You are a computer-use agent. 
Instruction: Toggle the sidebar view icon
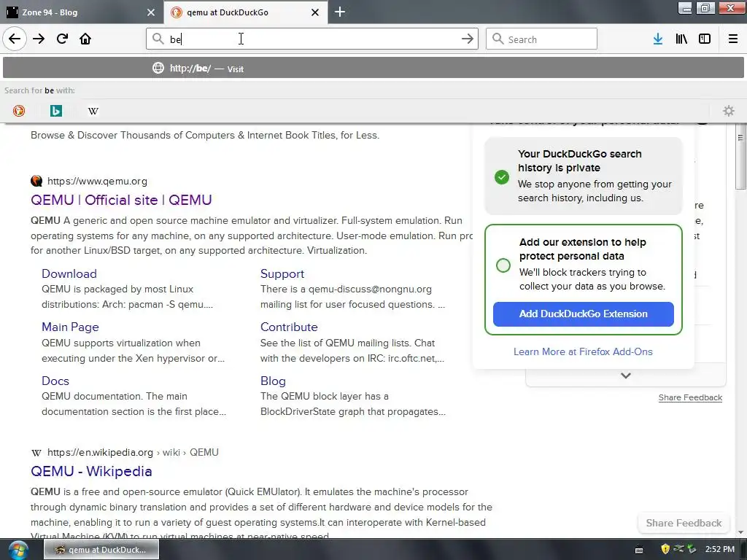point(705,39)
